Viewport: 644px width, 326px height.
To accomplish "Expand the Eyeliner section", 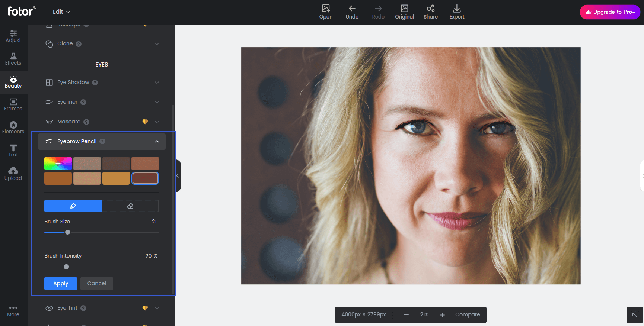I will tap(157, 102).
